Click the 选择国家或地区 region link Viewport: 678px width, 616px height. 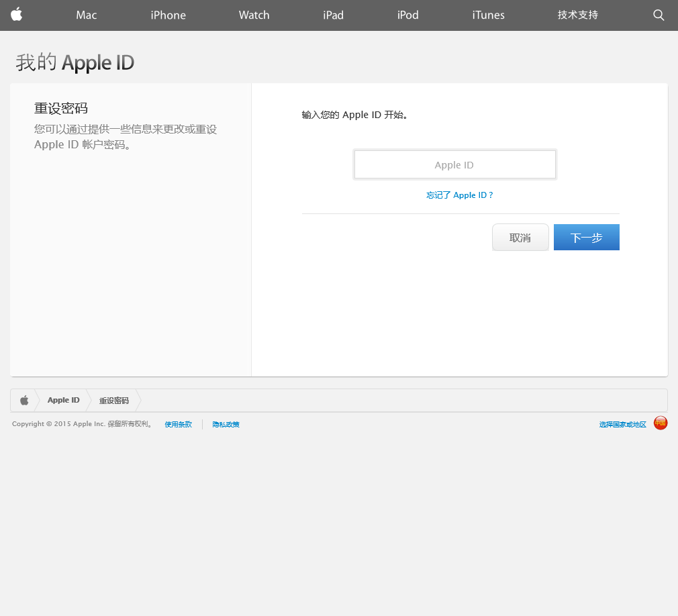coord(623,425)
